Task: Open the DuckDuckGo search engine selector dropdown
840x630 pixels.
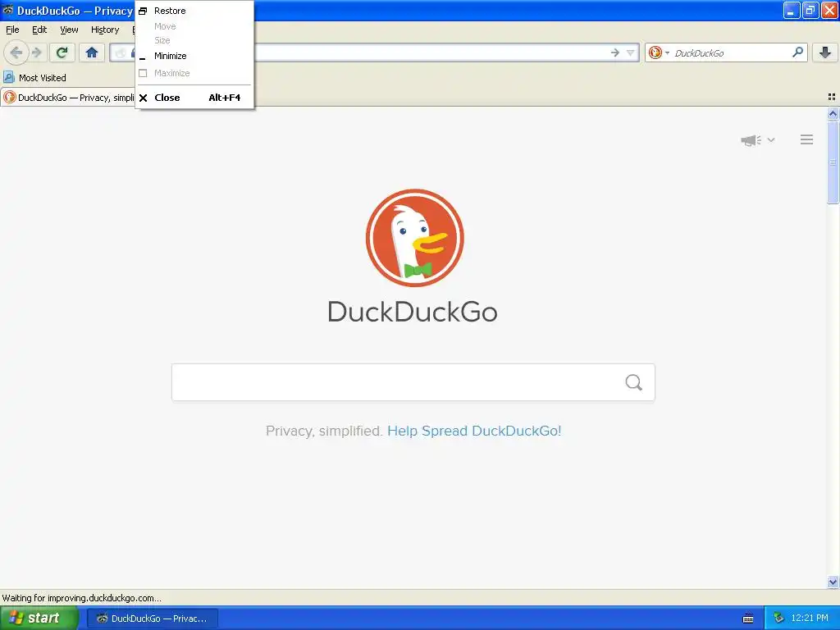Action: tap(659, 52)
